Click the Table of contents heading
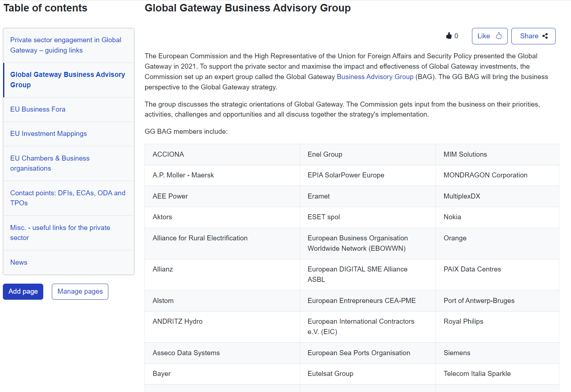The width and height of the screenshot is (571, 392). click(x=45, y=8)
